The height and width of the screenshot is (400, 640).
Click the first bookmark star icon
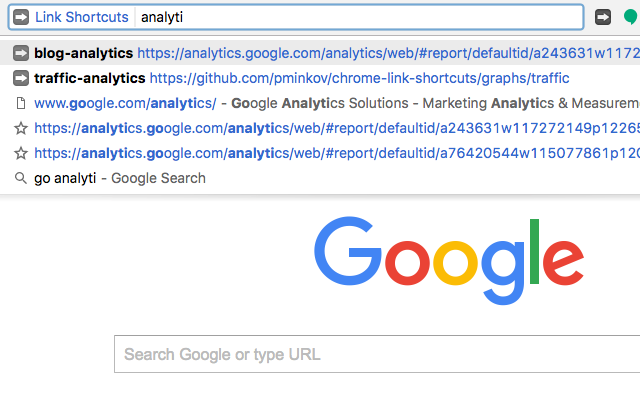21,128
